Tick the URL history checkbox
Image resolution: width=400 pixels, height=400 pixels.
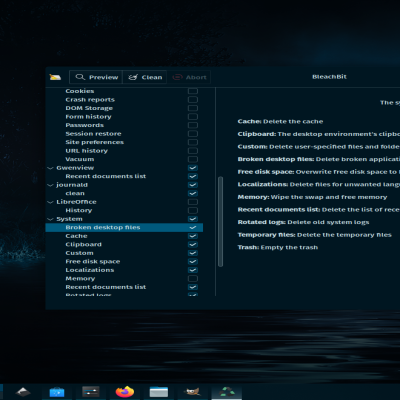[193, 151]
